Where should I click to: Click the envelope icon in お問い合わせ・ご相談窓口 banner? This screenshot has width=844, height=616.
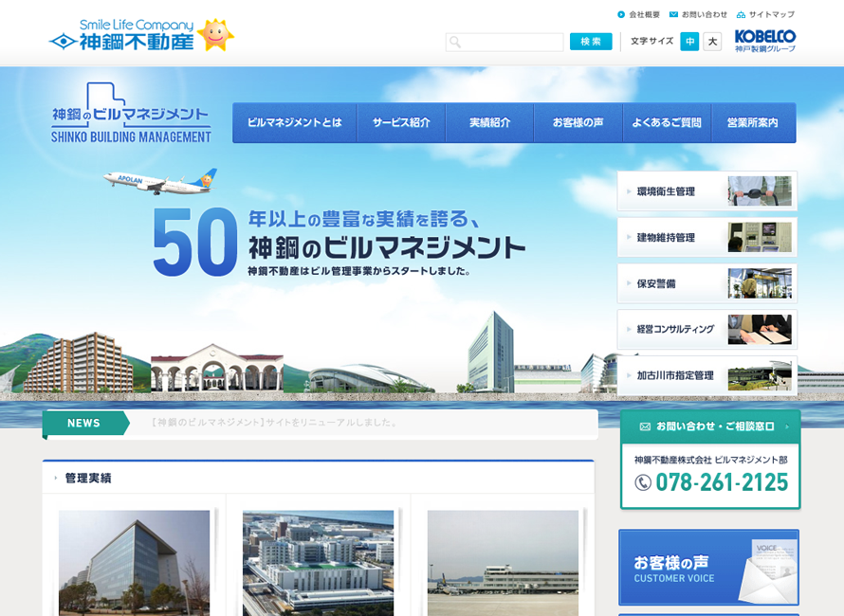click(645, 426)
